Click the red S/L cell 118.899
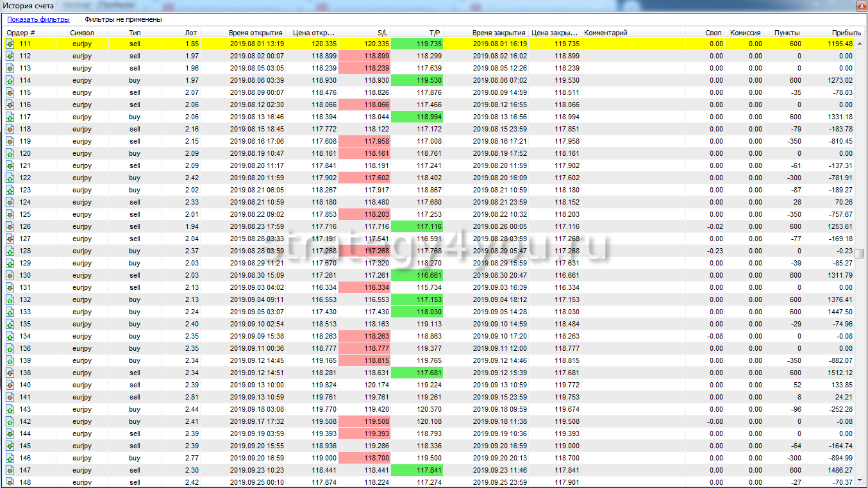The width and height of the screenshot is (868, 488). pos(364,56)
